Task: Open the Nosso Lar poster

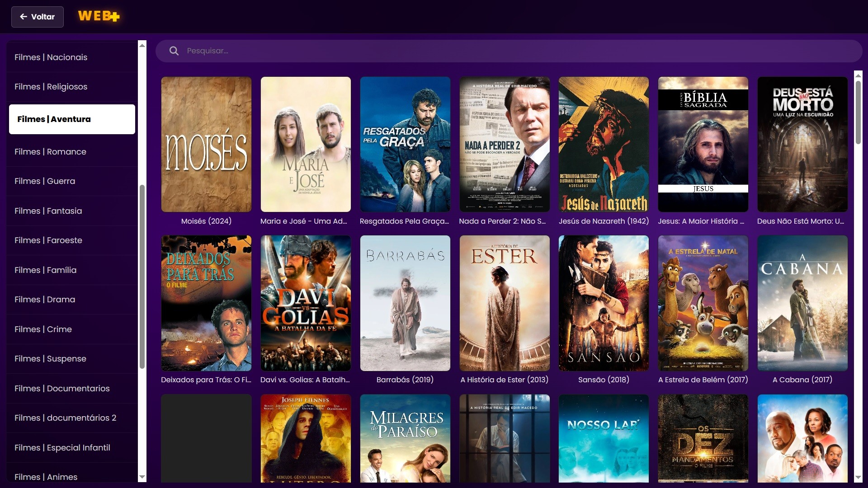Action: [x=604, y=438]
